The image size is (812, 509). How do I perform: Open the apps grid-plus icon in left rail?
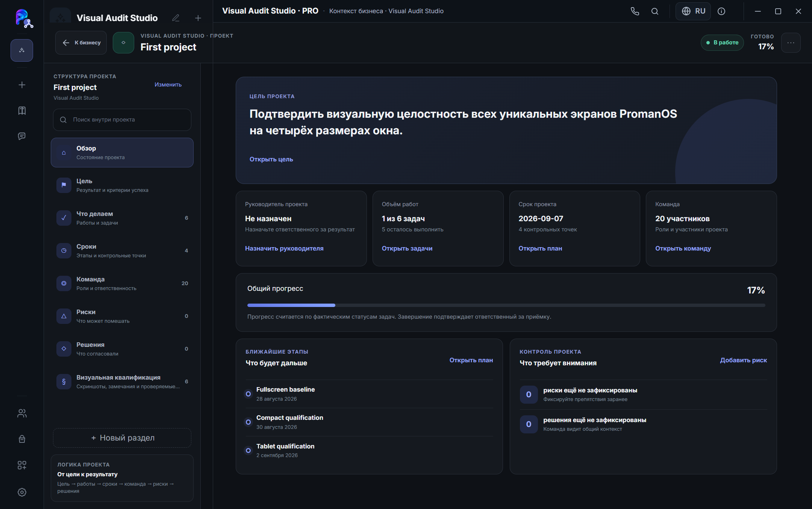(22, 465)
